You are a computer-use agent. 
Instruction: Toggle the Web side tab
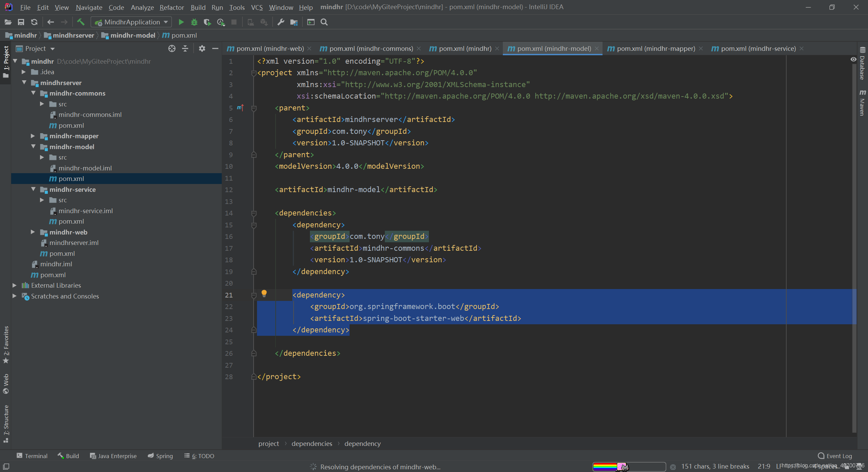6,384
